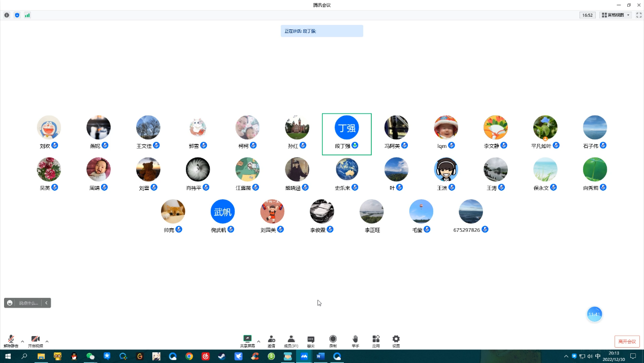
Task: Start recording with the 录制 button
Action: click(x=333, y=340)
